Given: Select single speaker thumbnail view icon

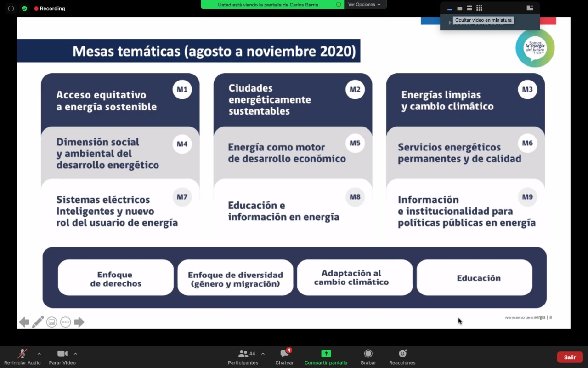Looking at the screenshot, I should (x=460, y=8).
